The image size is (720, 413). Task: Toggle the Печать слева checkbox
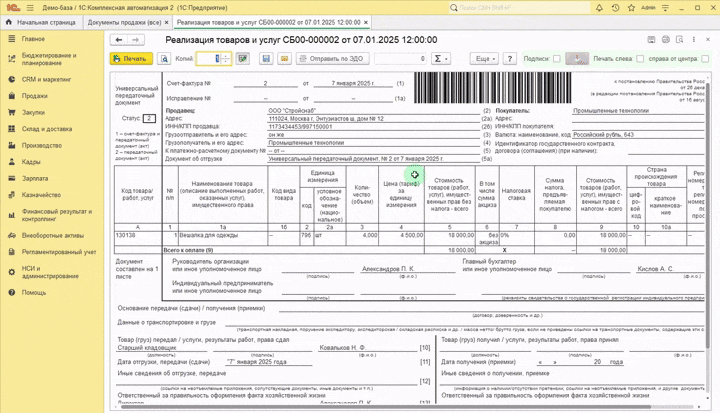(640, 59)
